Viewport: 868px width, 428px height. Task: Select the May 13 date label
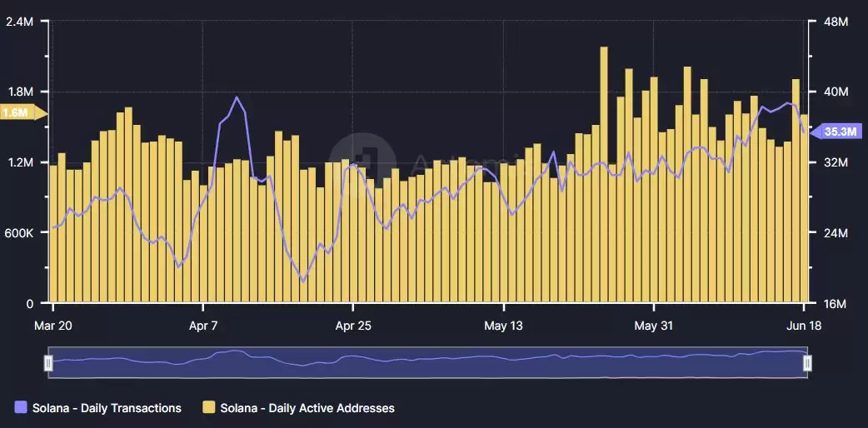tap(504, 326)
